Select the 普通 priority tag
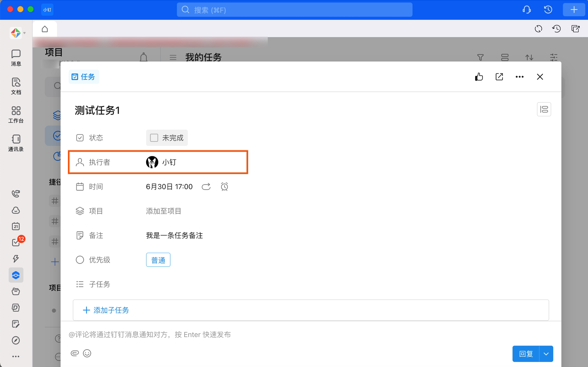Screen dimensions: 588x367 (x=158, y=260)
